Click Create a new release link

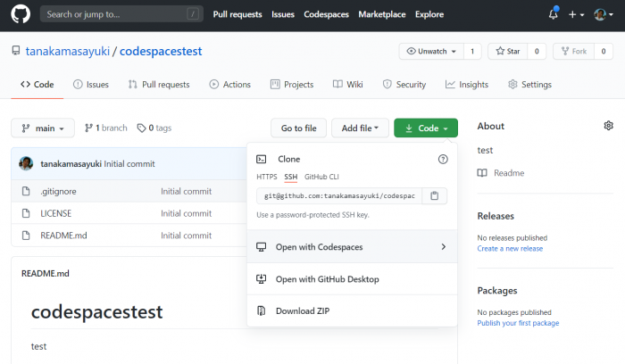[x=510, y=248]
